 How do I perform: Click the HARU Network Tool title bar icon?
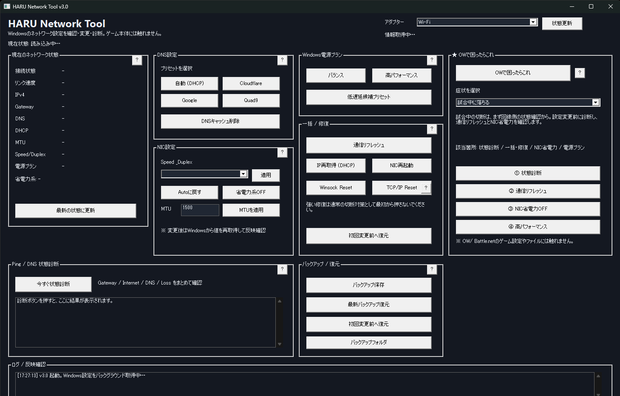pos(7,6)
